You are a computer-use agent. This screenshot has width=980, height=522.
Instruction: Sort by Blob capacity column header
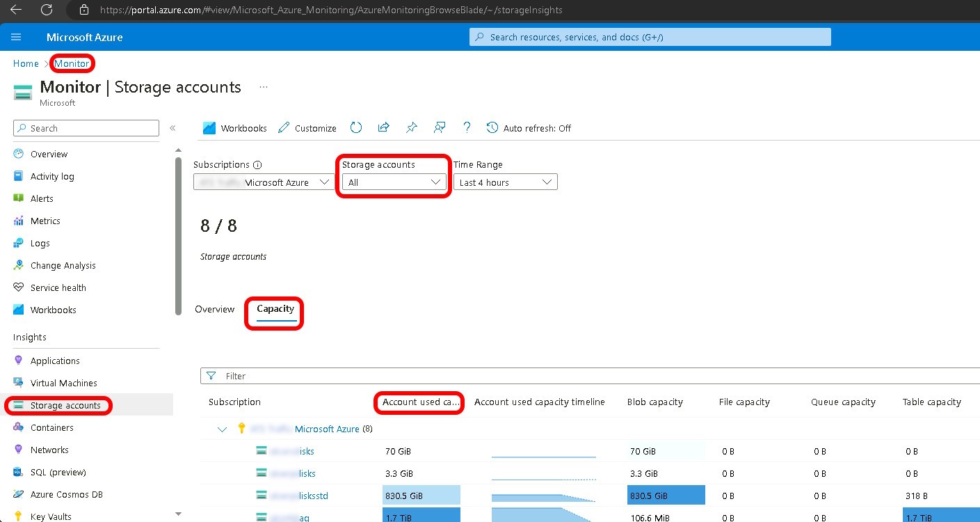pos(654,402)
